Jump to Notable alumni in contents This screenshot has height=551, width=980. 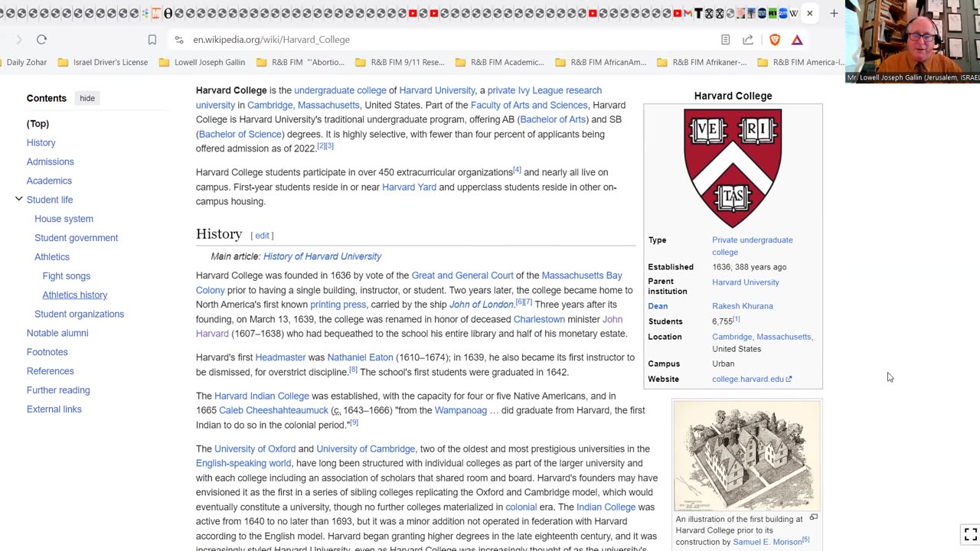[57, 333]
